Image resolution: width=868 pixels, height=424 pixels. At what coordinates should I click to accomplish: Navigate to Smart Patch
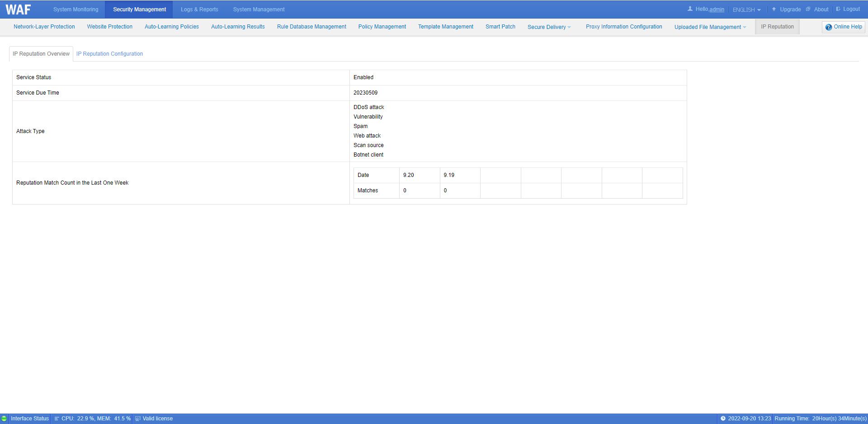point(500,27)
